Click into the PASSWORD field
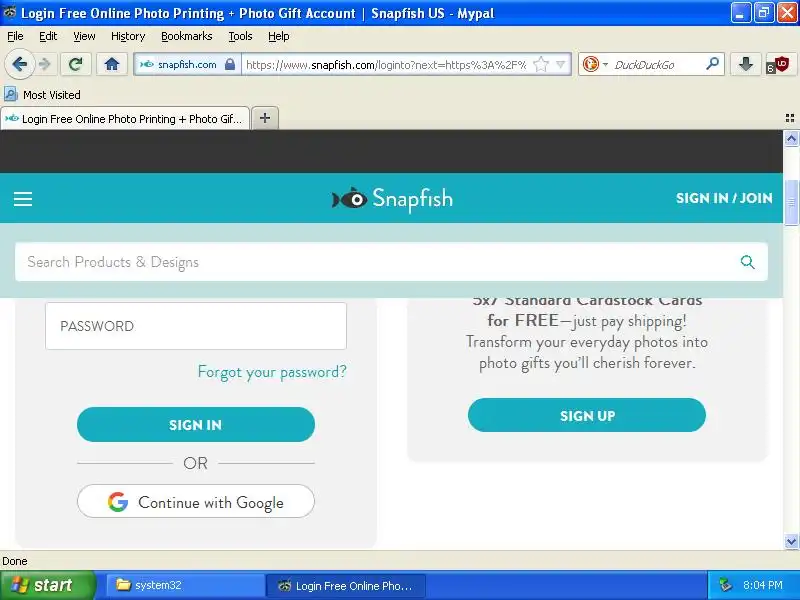Viewport: 800px width, 600px height. click(196, 326)
